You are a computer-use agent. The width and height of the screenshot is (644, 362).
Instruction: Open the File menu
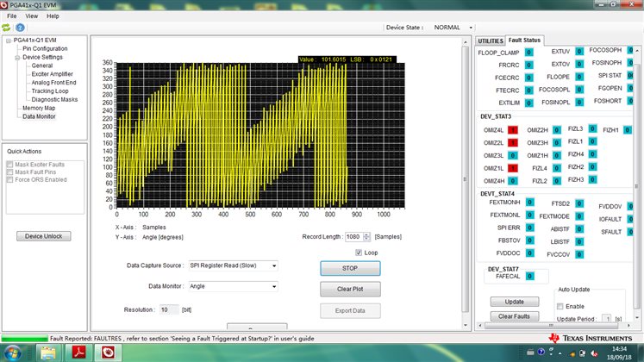tap(12, 16)
